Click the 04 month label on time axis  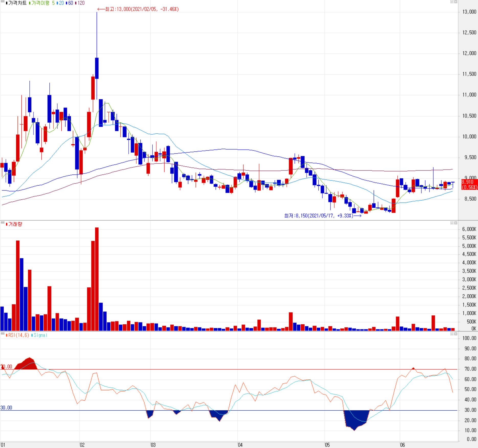tap(240, 445)
